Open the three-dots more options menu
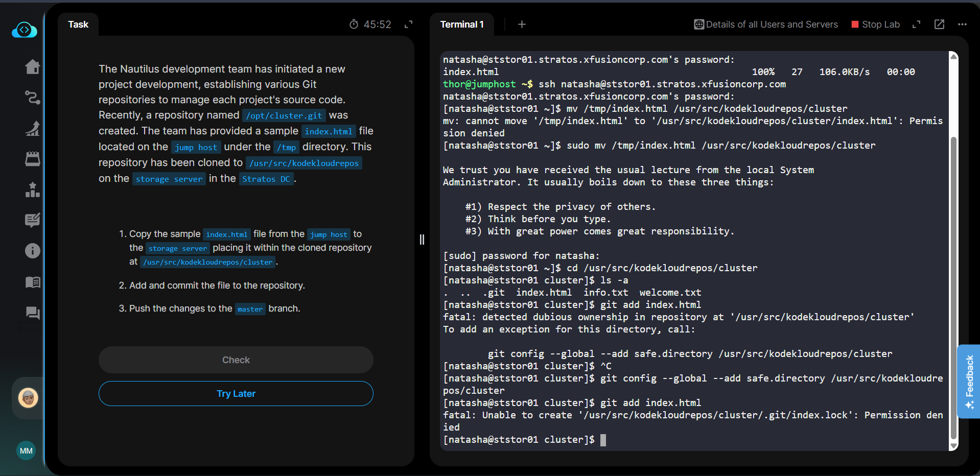Viewport: 980px width, 476px height. (x=962, y=25)
